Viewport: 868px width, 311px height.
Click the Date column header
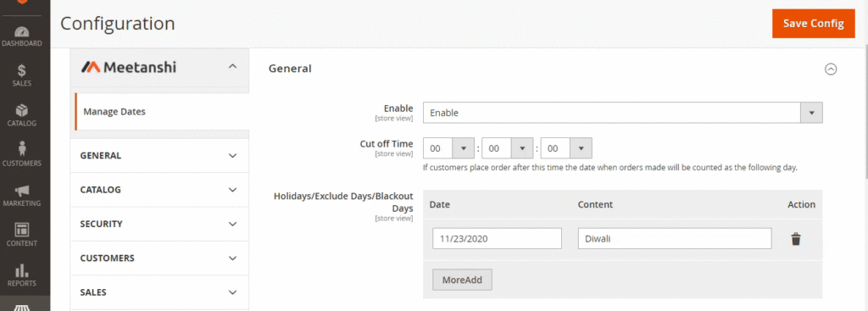(440, 205)
